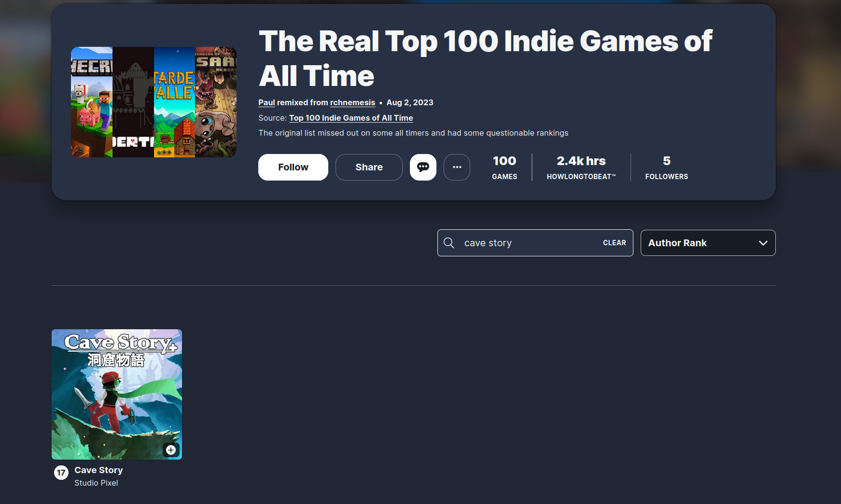Open the three-dot more options menu
This screenshot has width=841, height=504.
[457, 167]
